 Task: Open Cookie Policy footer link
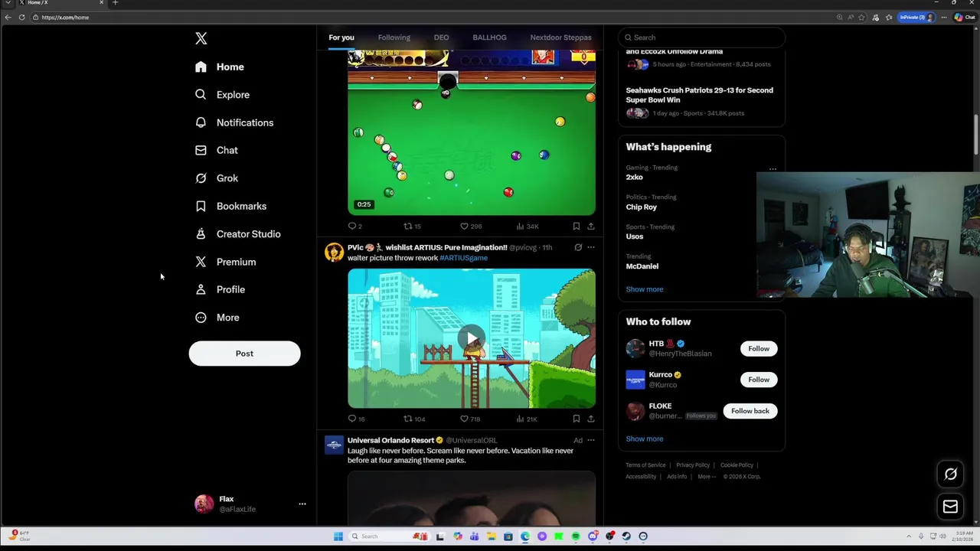click(737, 465)
